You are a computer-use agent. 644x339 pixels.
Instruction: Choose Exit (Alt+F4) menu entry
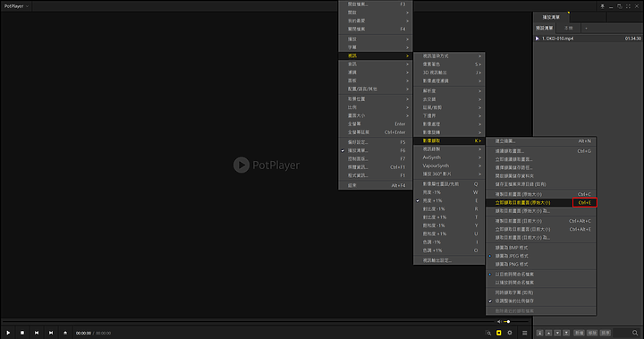376,186
